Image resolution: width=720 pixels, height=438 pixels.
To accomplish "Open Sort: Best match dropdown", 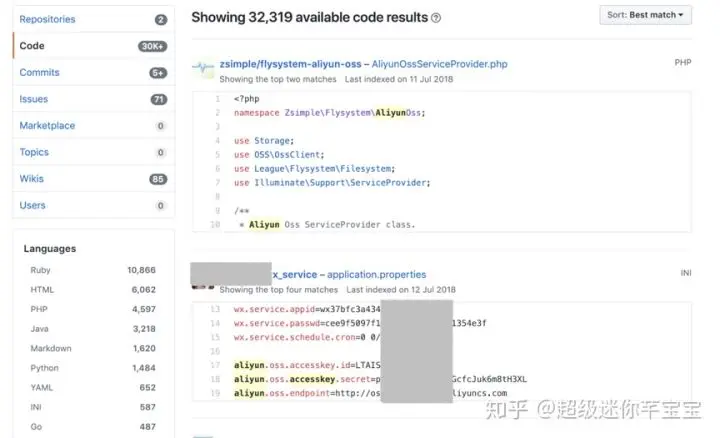I will pos(645,15).
